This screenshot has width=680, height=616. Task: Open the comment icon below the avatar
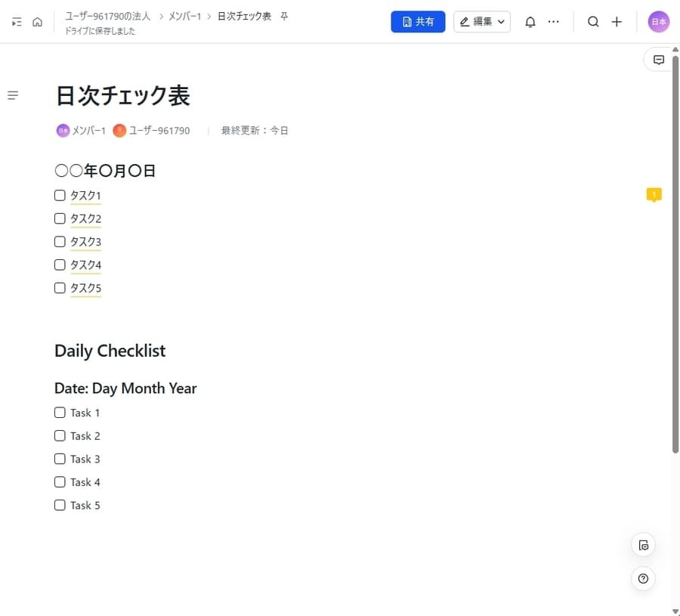click(x=658, y=59)
